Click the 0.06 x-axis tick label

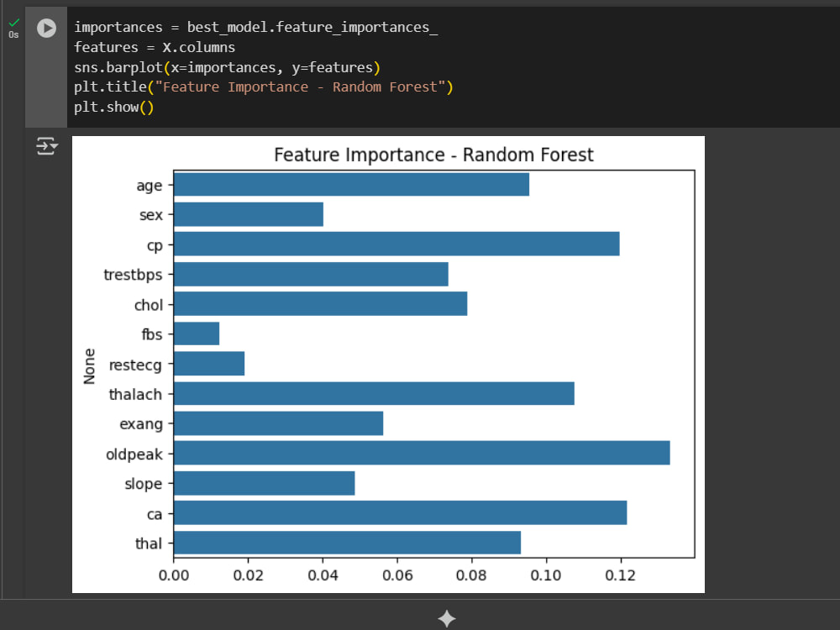pyautogui.click(x=397, y=575)
